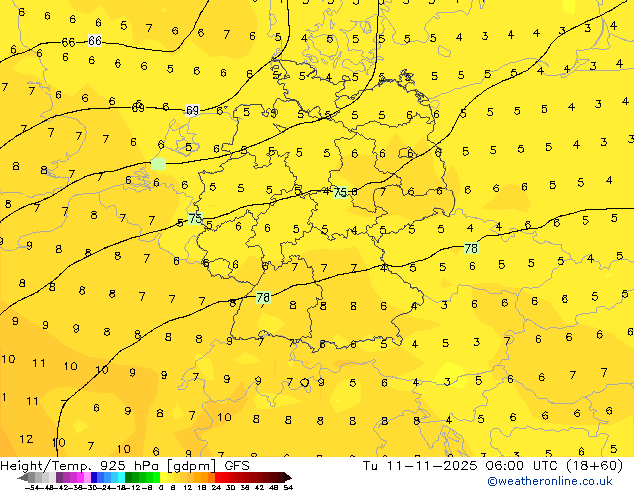
Task: Select the white-boxed '66' contour label
Action: [x=95, y=41]
